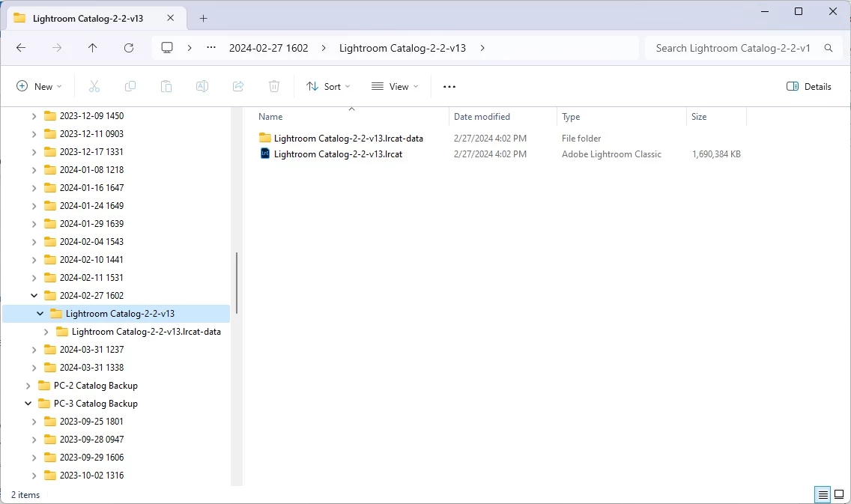Refresh the current folder view
851x504 pixels.
(x=129, y=48)
